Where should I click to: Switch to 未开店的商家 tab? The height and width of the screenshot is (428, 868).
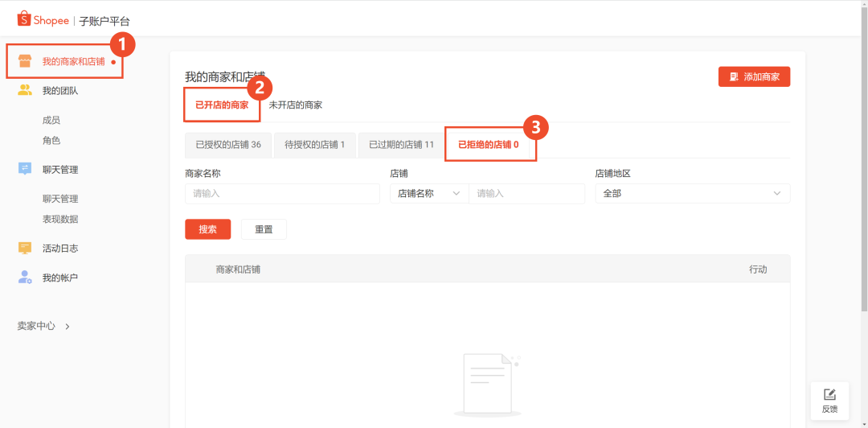[x=295, y=105]
